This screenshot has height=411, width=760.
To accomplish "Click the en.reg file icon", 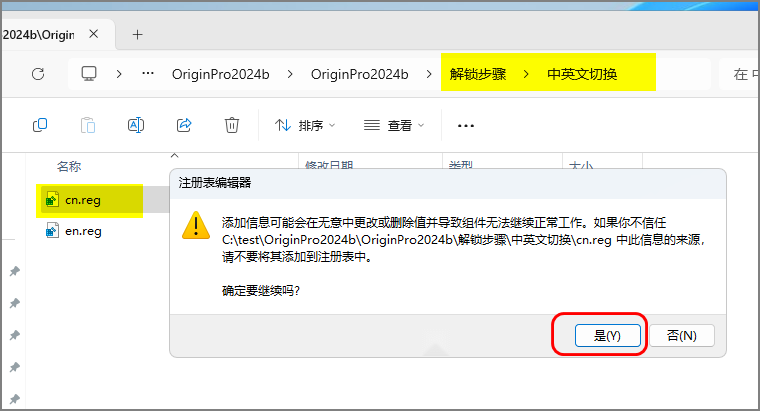I will (x=52, y=230).
